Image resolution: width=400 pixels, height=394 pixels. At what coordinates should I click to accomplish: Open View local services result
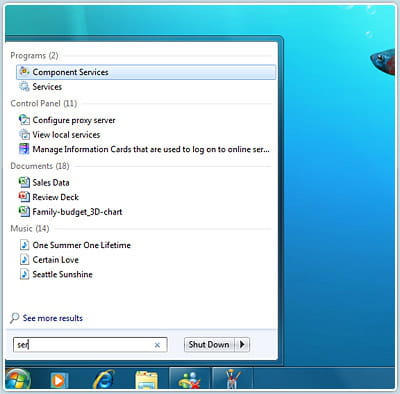pyautogui.click(x=66, y=135)
